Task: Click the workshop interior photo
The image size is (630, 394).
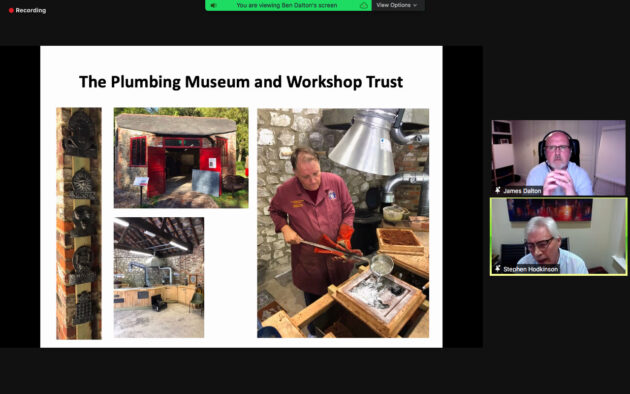Action: [159, 277]
